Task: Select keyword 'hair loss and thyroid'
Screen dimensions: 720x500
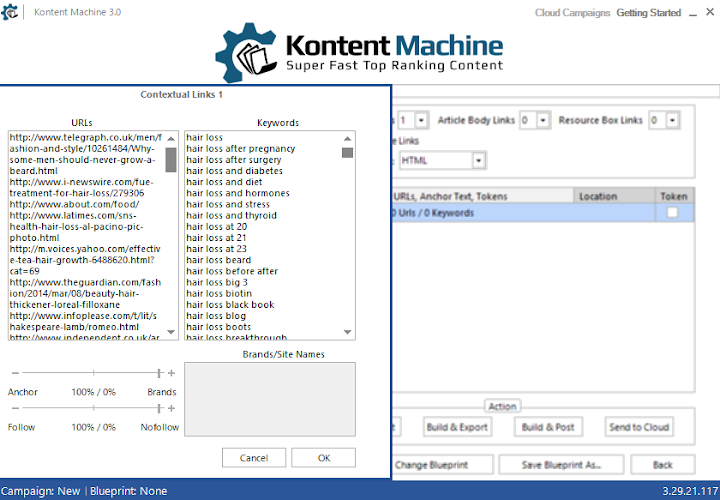Action: 231,215
